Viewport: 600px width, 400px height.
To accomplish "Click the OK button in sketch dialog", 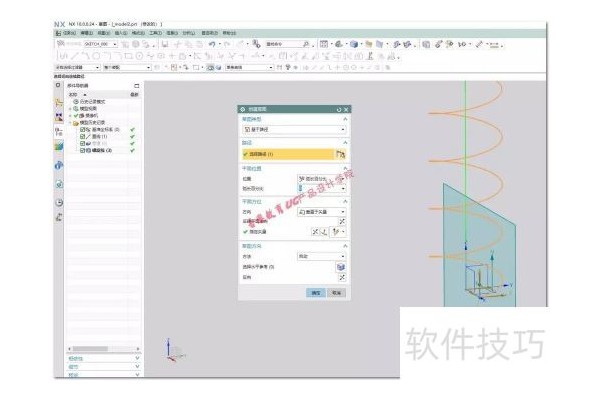I will (x=316, y=293).
